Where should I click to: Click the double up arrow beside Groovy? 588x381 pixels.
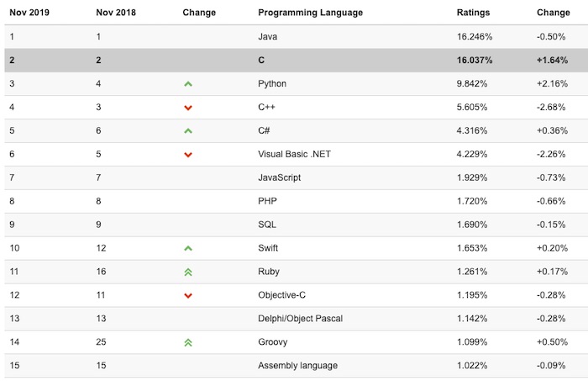coord(188,342)
